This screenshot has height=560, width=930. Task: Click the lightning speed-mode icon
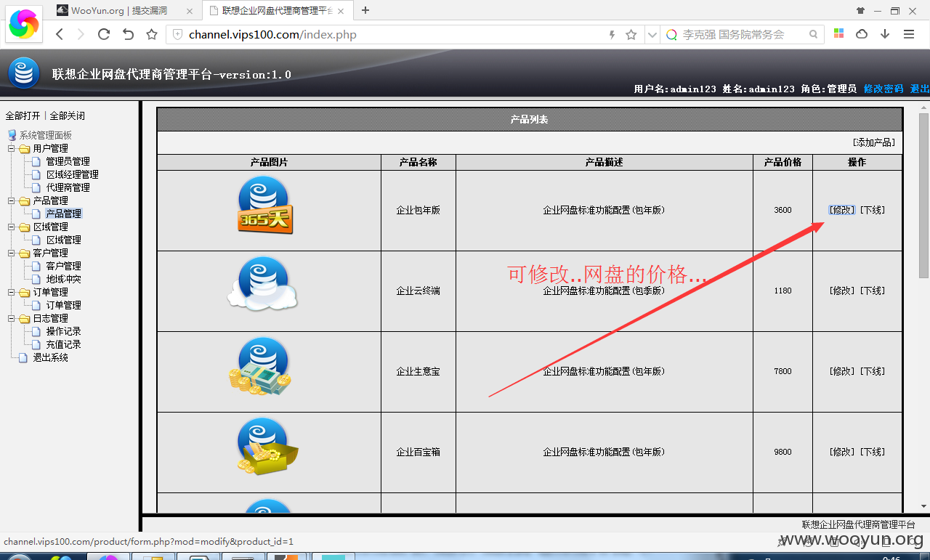tap(612, 34)
